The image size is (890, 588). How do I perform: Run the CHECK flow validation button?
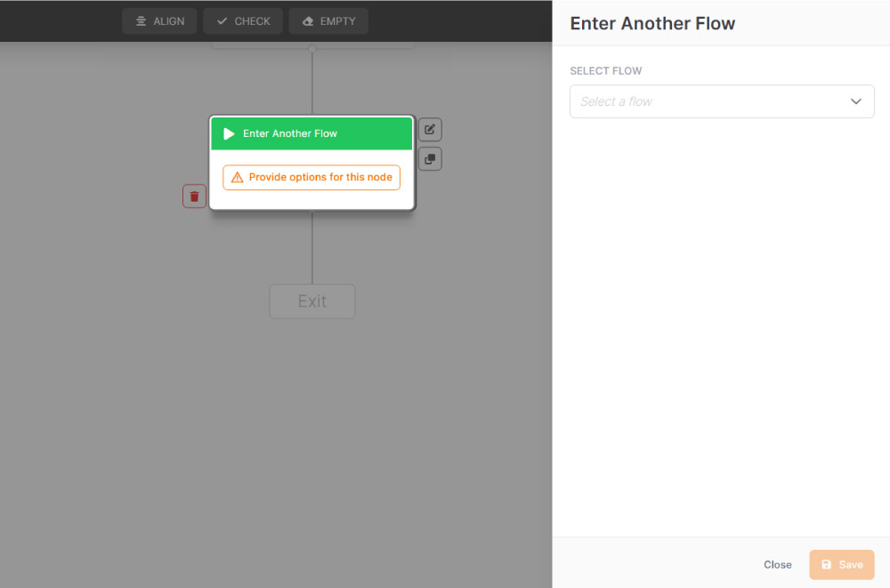coord(243,21)
